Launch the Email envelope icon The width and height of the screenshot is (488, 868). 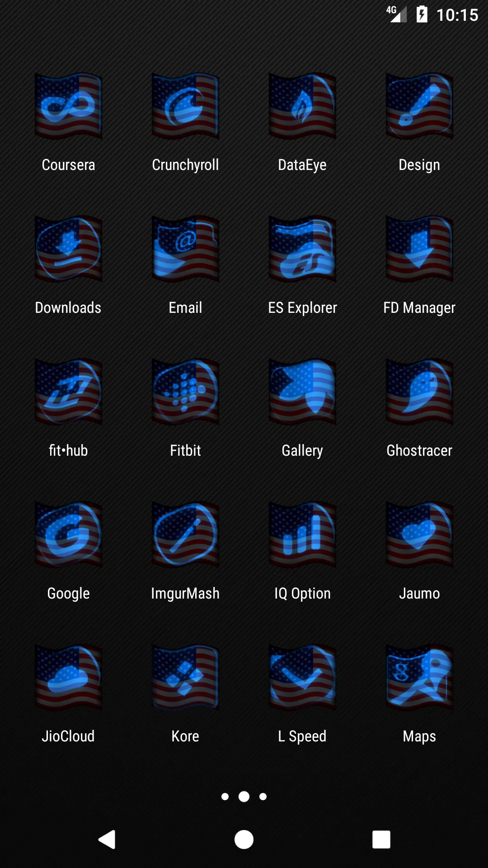185,249
